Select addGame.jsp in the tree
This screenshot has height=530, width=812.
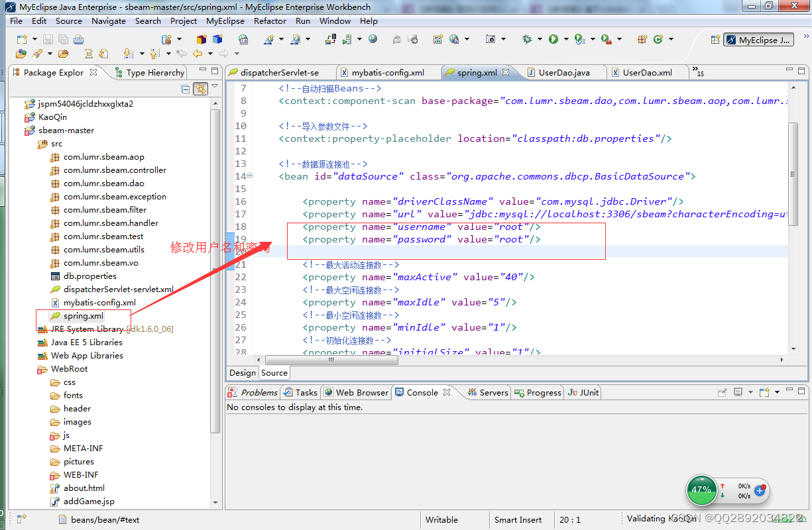click(82, 502)
